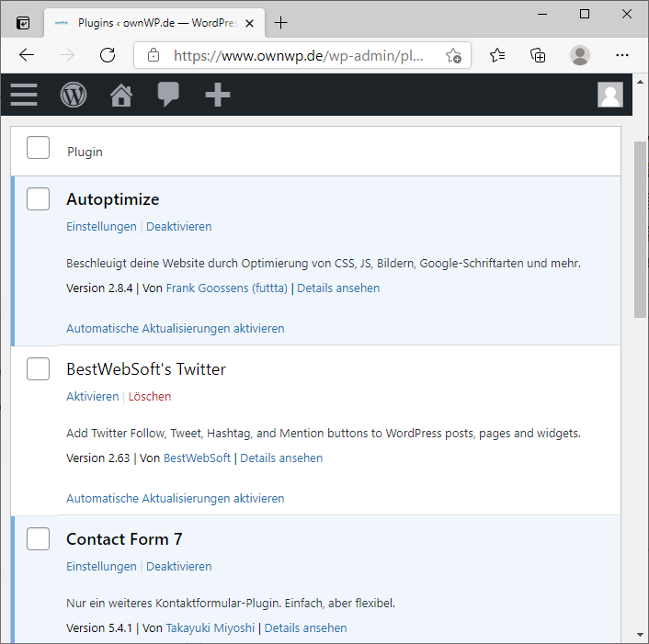Screen dimensions: 649x644
Task: Open Contact Form 7 Einstellungen link
Action: [101, 567]
